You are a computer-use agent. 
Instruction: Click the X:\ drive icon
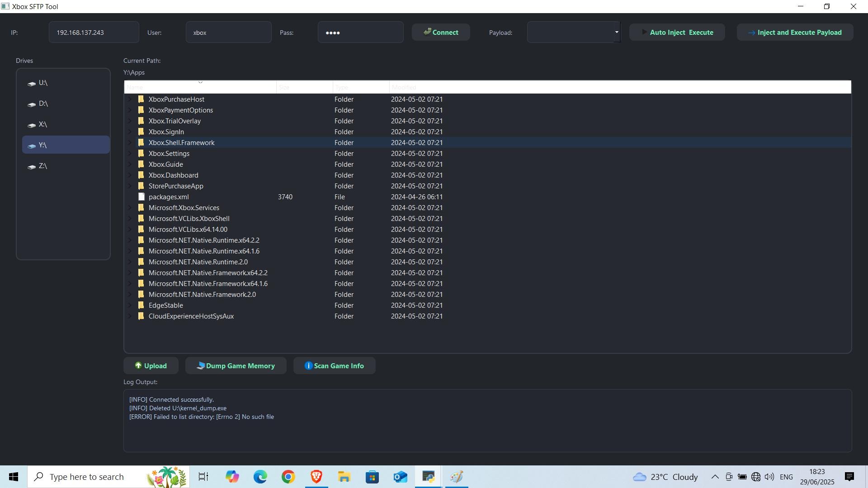[32, 125]
